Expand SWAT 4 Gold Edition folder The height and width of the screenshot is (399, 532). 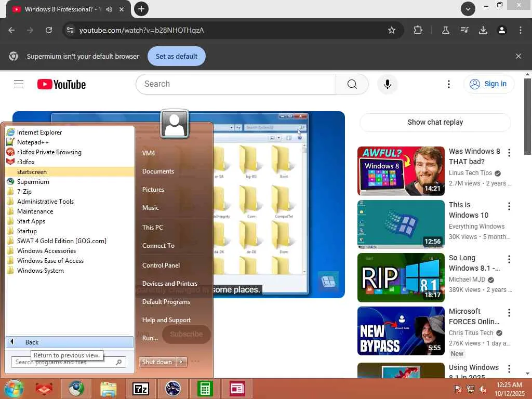(70, 241)
